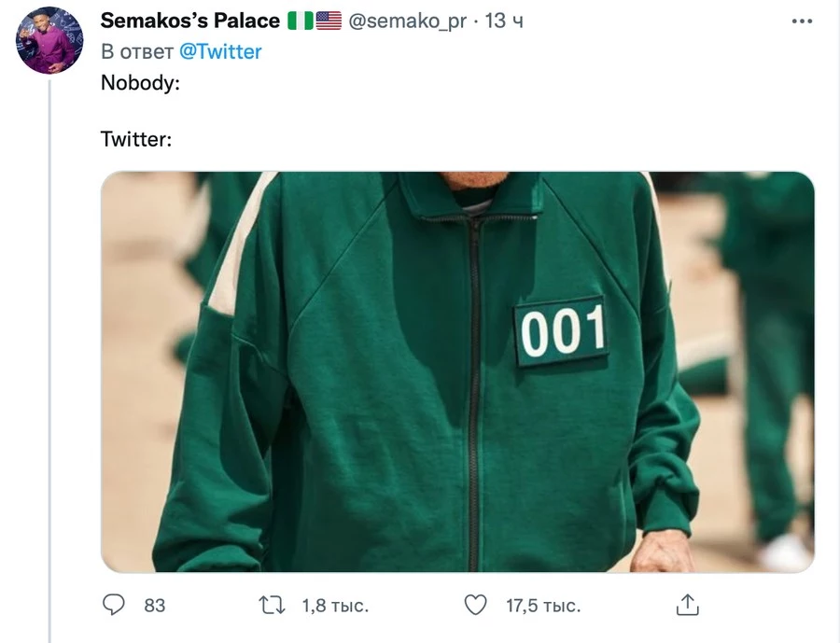Click the US flag emoji
The image size is (840, 643).
pos(329,21)
